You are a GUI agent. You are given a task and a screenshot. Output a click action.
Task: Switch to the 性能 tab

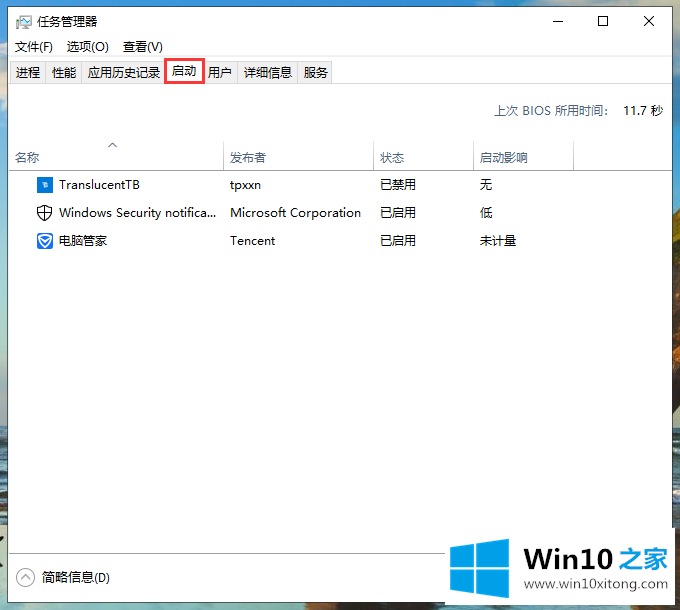(64, 72)
